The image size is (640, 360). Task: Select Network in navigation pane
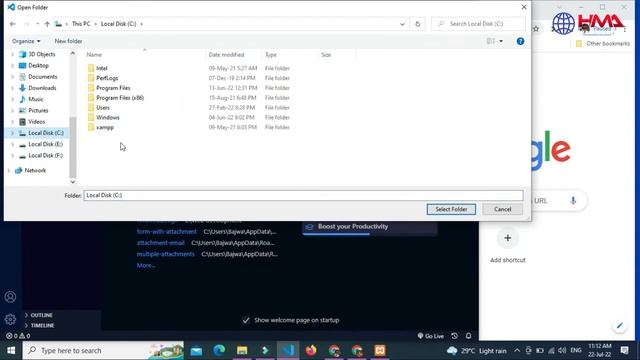pyautogui.click(x=35, y=170)
